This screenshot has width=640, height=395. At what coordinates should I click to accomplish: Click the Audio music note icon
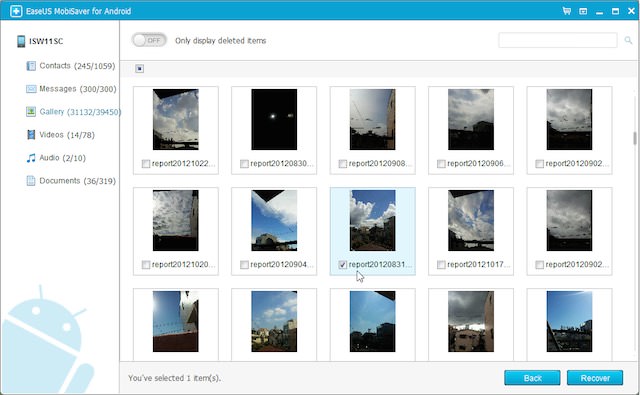pyautogui.click(x=31, y=158)
